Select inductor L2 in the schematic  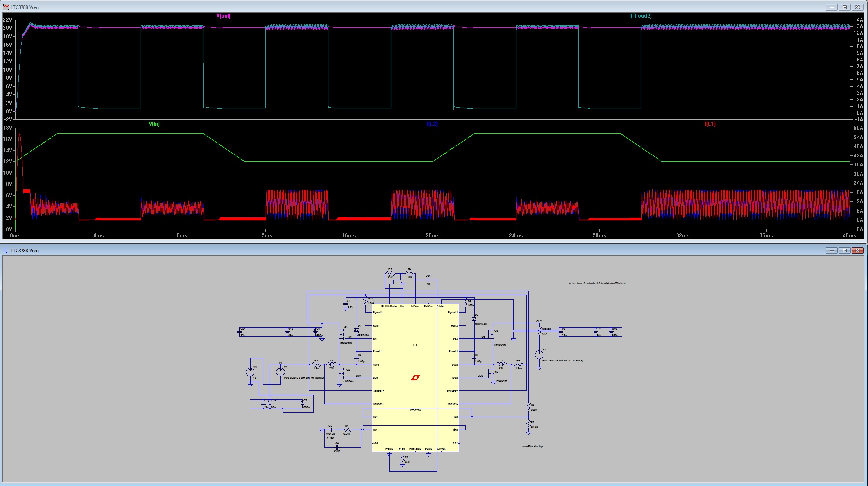(501, 364)
